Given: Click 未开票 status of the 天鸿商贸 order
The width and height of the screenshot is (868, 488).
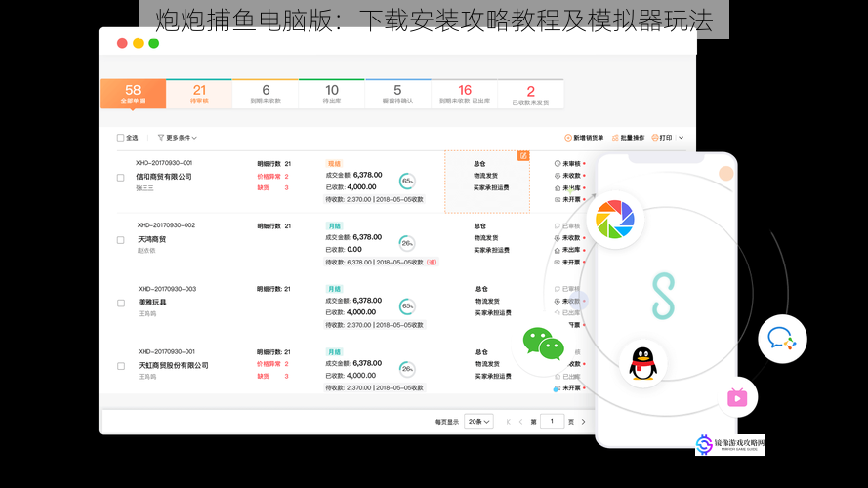Looking at the screenshot, I should pyautogui.click(x=569, y=263).
